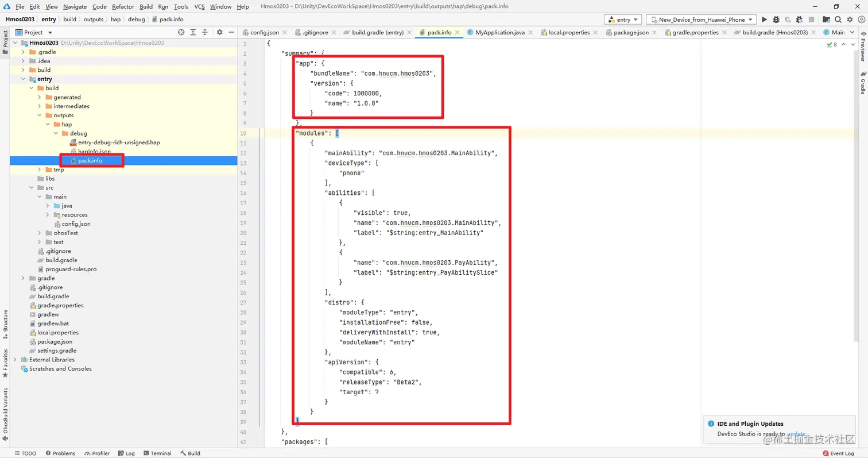The height and width of the screenshot is (458, 868).
Task: Open the Terminal tool window
Action: click(x=157, y=453)
